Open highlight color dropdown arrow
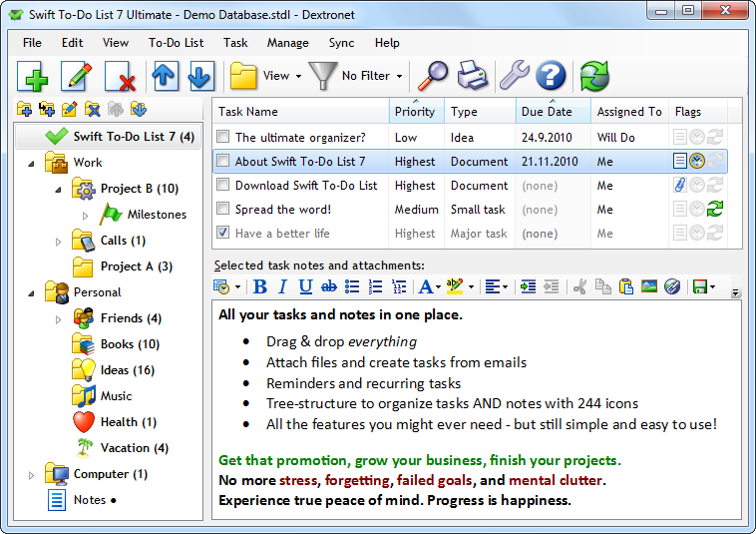 (471, 287)
